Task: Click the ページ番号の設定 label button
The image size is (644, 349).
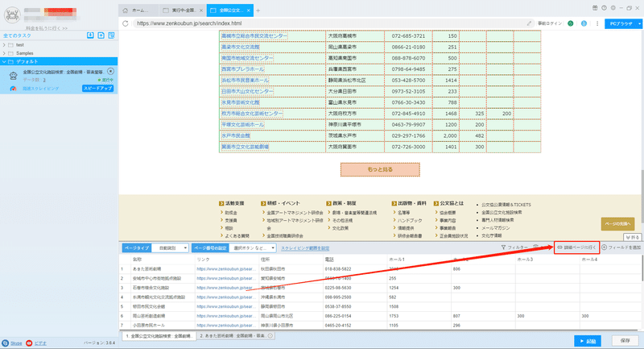Action: point(210,248)
